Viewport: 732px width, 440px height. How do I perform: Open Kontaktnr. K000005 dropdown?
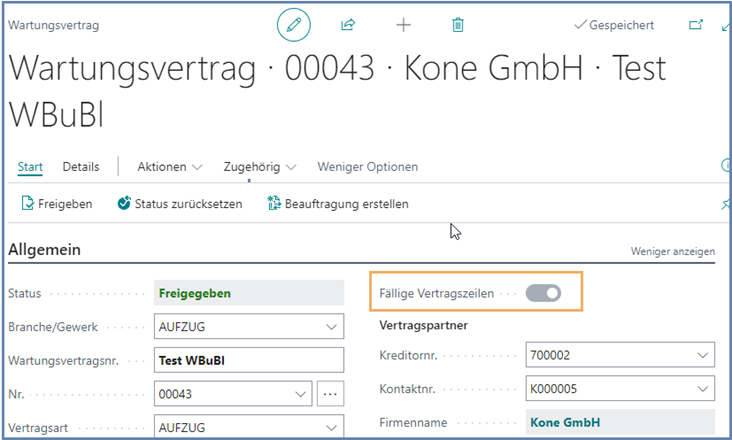coord(703,389)
